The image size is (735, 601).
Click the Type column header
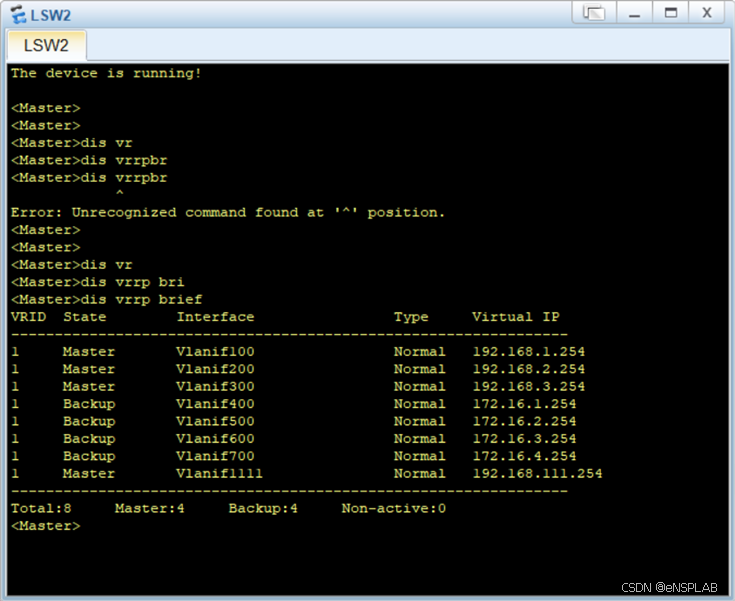click(x=411, y=317)
